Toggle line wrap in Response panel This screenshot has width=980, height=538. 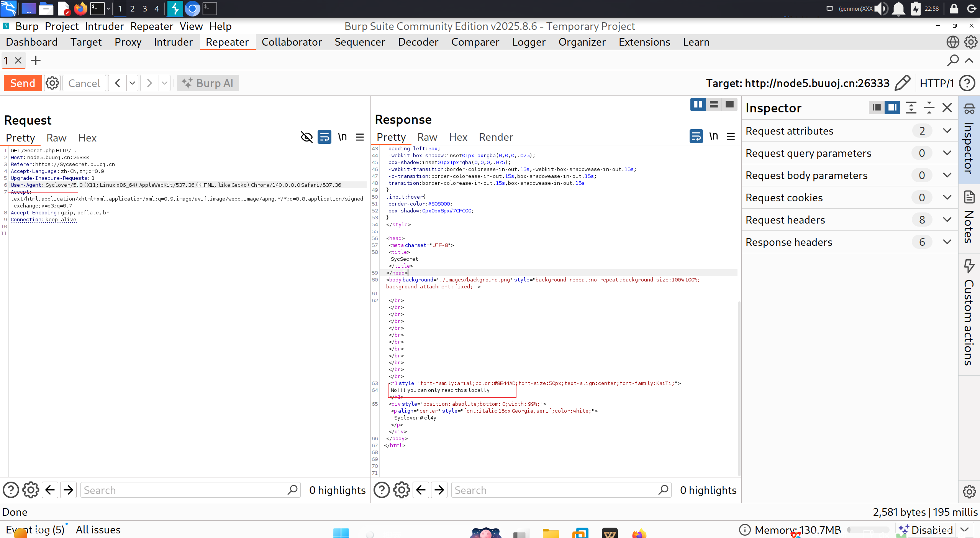pyautogui.click(x=696, y=137)
